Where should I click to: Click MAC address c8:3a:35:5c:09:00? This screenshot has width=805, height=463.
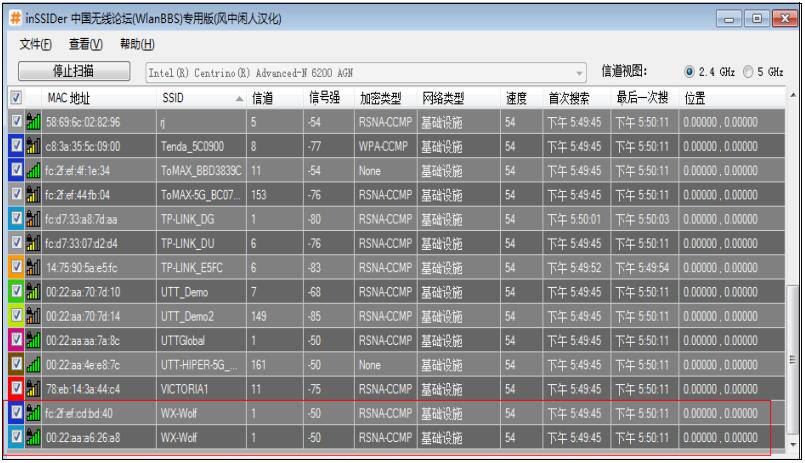[83, 146]
